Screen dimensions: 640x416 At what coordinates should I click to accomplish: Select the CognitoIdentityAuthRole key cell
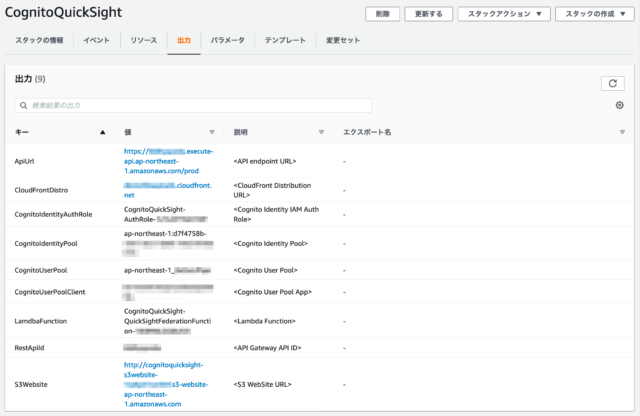coord(53,214)
